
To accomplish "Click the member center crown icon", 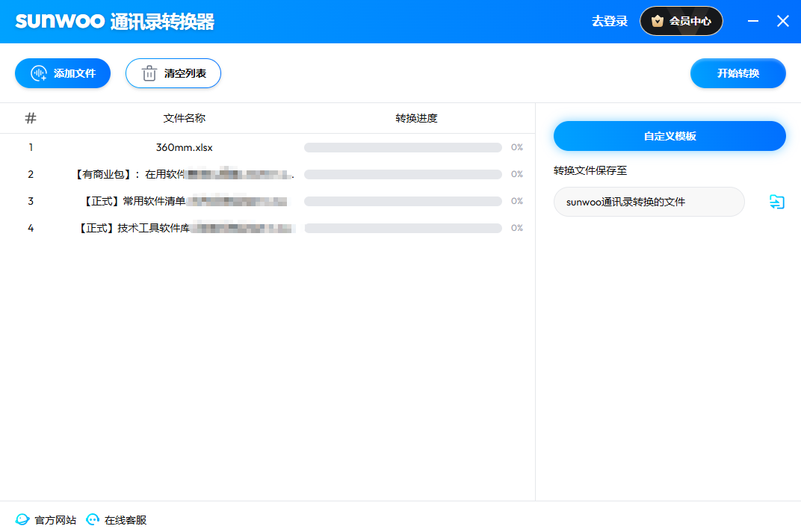I will pos(658,21).
